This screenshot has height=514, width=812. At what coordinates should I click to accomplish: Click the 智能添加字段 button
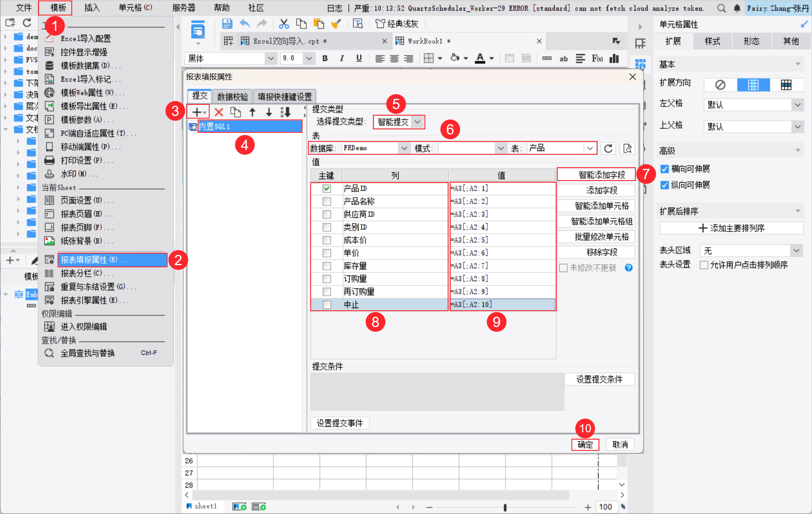click(596, 175)
